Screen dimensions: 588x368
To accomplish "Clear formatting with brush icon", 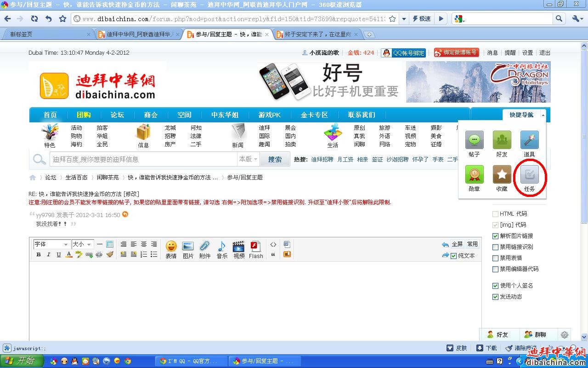I will (110, 254).
